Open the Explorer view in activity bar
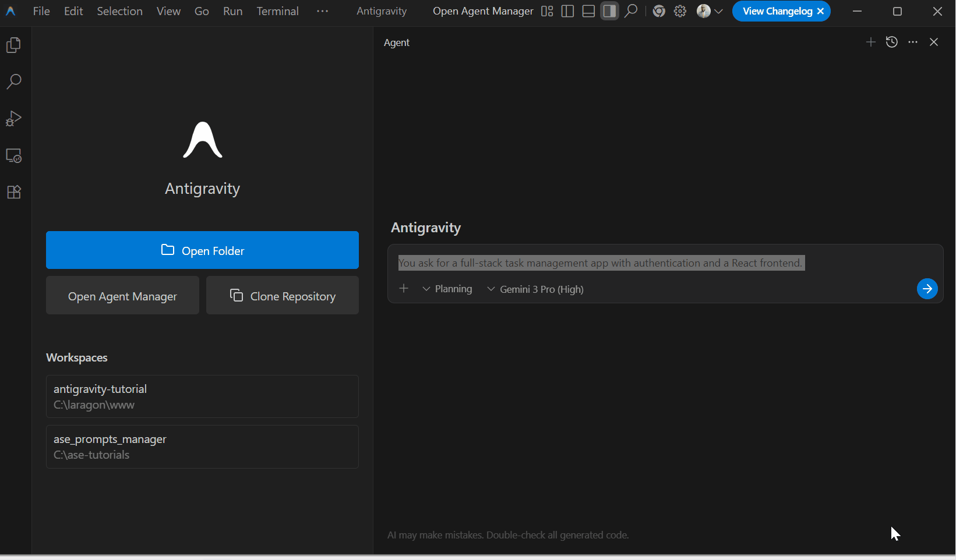Viewport: 956px width, 560px height. 14,45
